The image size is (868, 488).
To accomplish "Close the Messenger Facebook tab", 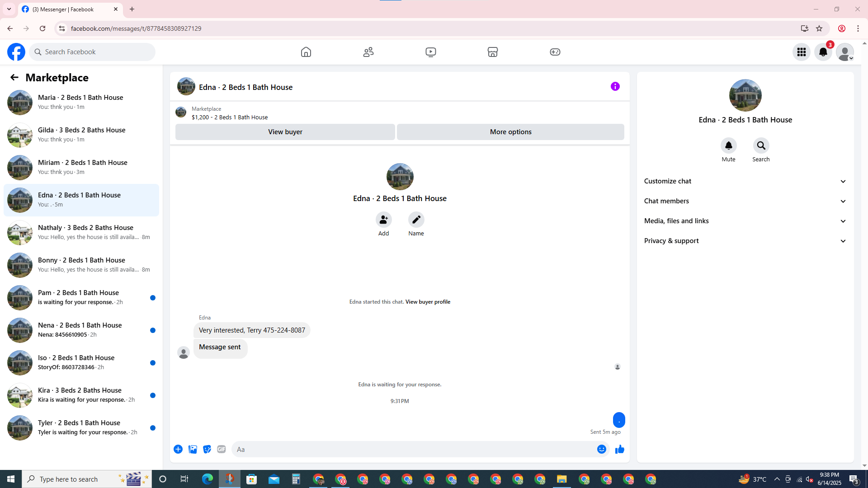I will point(116,9).
